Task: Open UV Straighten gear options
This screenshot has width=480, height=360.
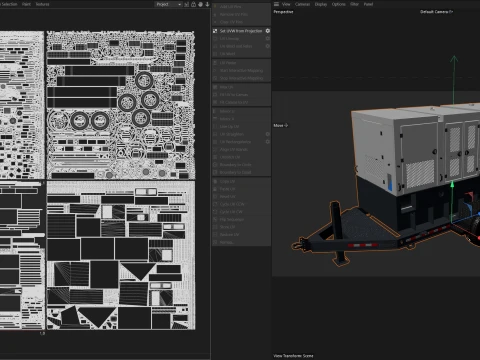Action: (268, 134)
